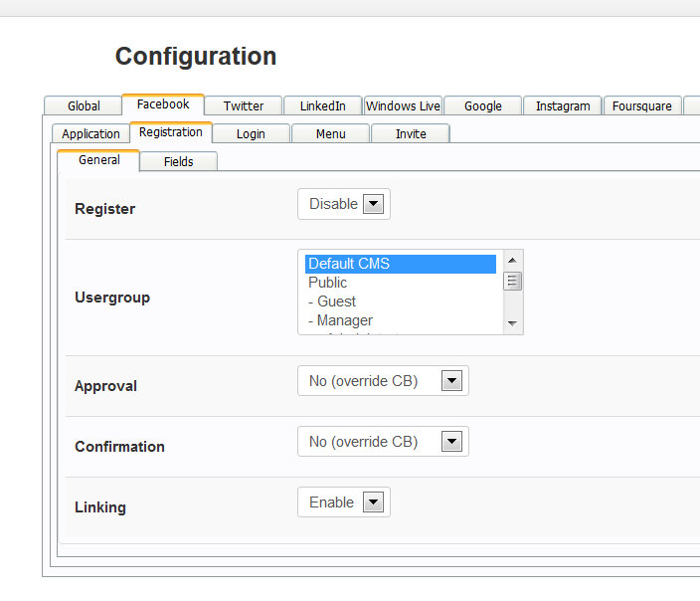Image resolution: width=700 pixels, height=601 pixels.
Task: Open the Login sub-tab
Action: pyautogui.click(x=251, y=133)
